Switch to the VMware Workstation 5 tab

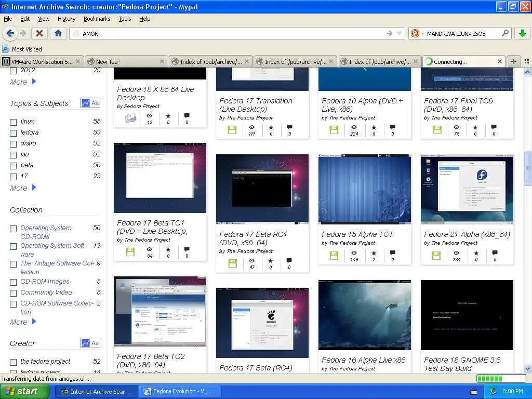(x=42, y=61)
